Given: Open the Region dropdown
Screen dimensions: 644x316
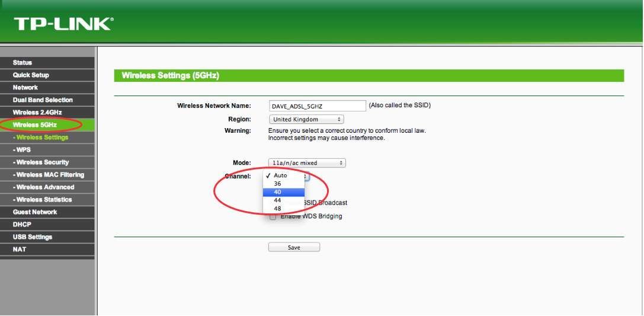Looking at the screenshot, I should click(x=306, y=119).
